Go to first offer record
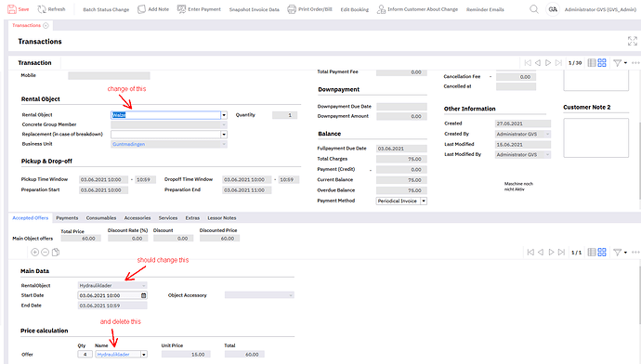This screenshot has height=364, width=641. pyautogui.click(x=530, y=253)
